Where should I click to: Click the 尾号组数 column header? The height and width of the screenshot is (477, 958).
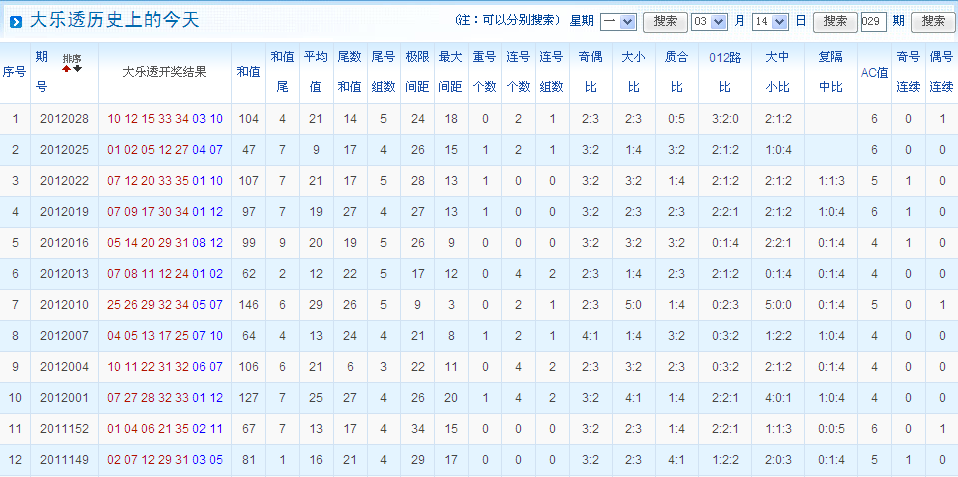[x=383, y=72]
